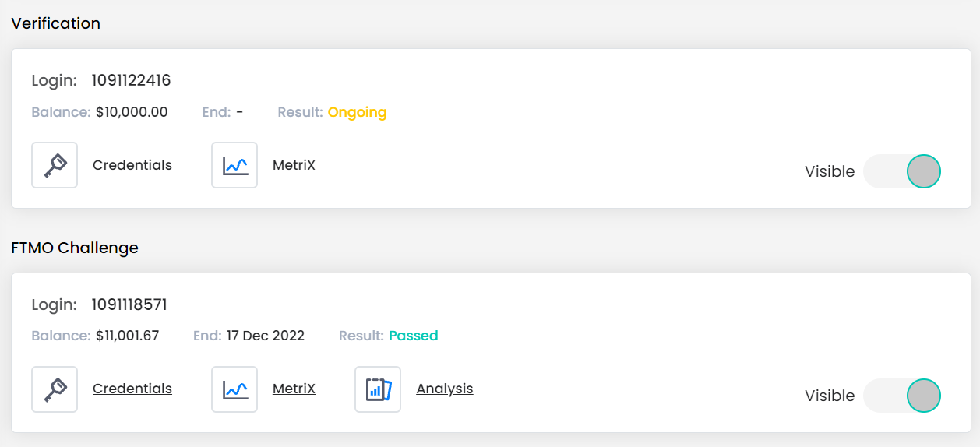Open Credentials link for login 1091118571
The image size is (980, 447).
pos(132,389)
